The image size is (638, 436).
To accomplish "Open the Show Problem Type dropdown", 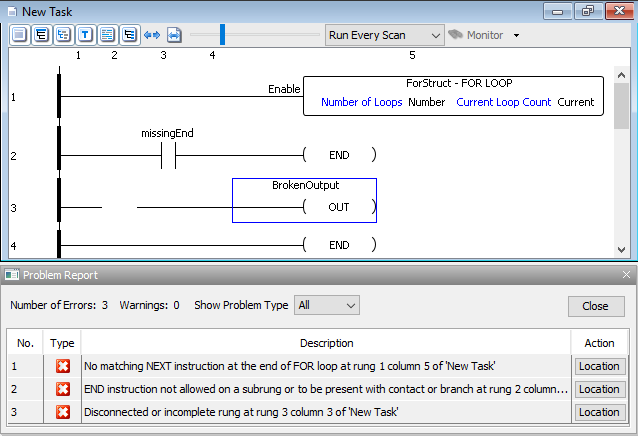I will [x=326, y=305].
